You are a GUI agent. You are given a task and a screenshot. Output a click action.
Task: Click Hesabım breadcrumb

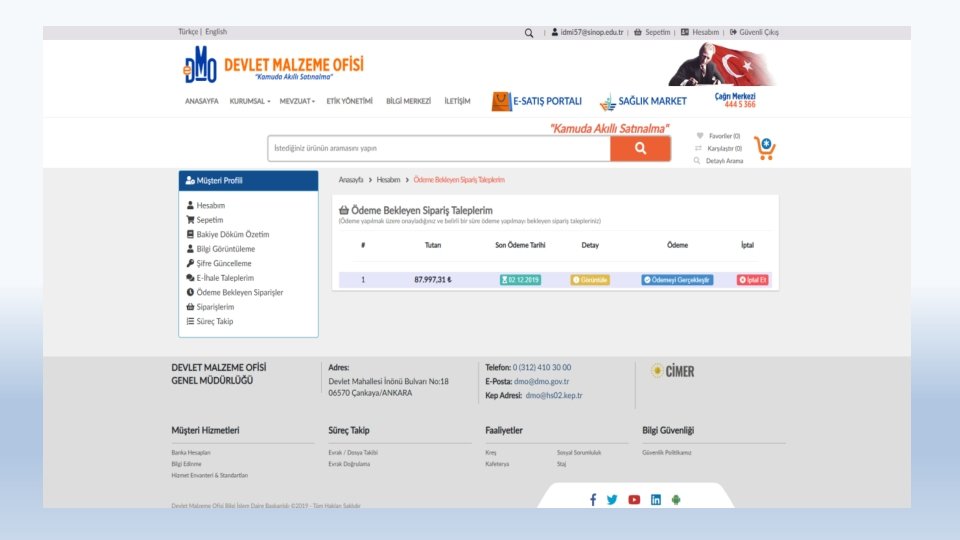coord(388,180)
